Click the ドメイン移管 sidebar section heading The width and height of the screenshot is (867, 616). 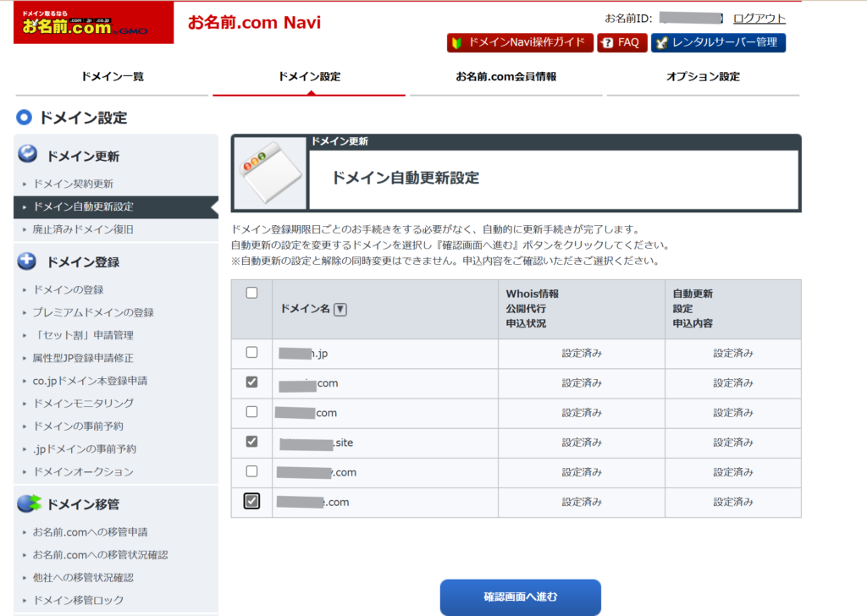pyautogui.click(x=83, y=503)
